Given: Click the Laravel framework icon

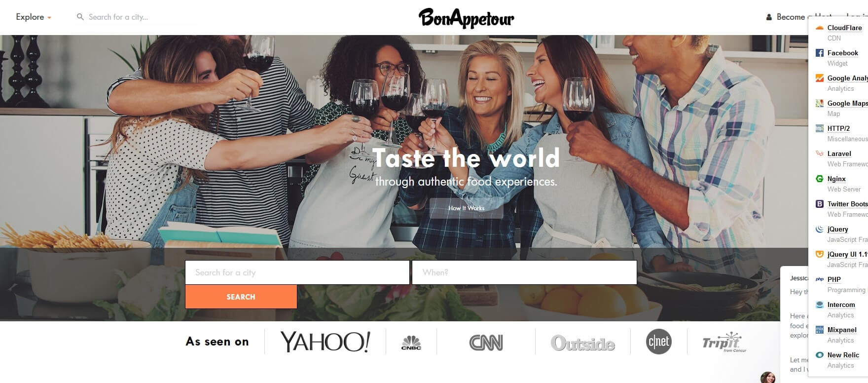Looking at the screenshot, I should point(820,153).
